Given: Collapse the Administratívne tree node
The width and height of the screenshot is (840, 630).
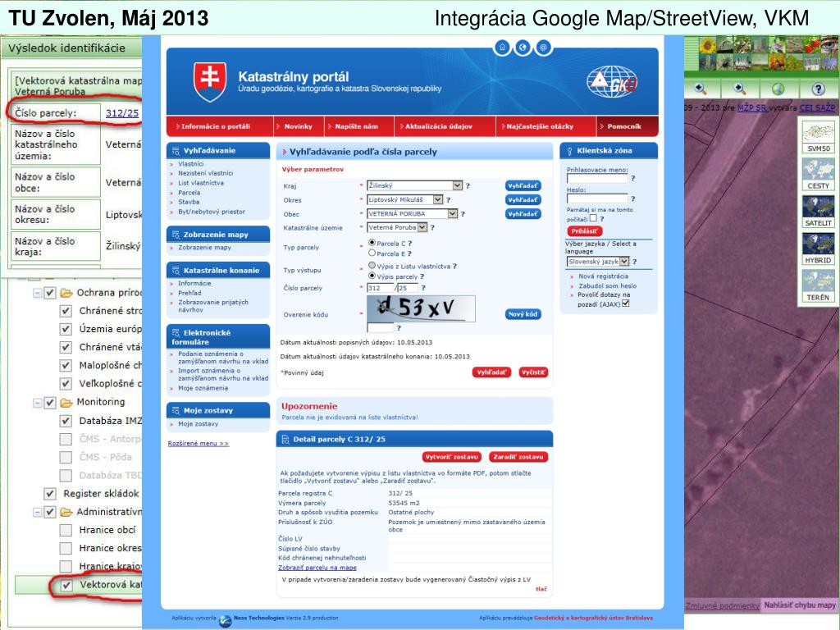Looking at the screenshot, I should tap(38, 512).
